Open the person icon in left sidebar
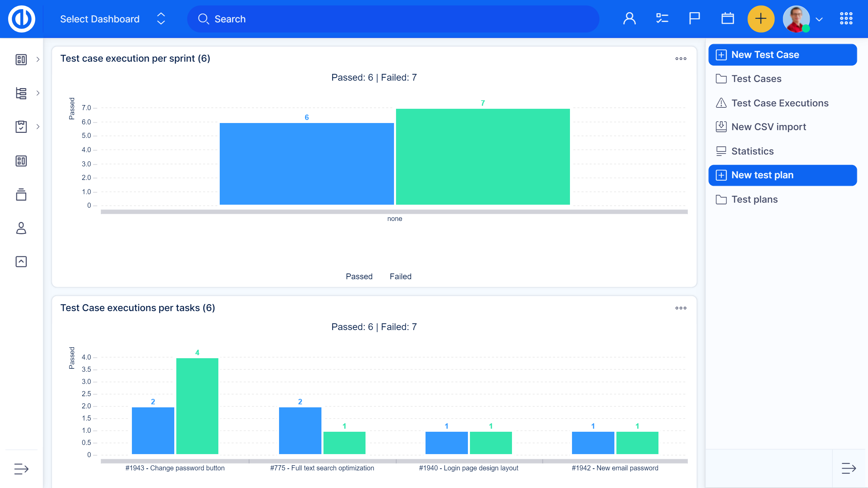The width and height of the screenshot is (868, 488). [21, 228]
